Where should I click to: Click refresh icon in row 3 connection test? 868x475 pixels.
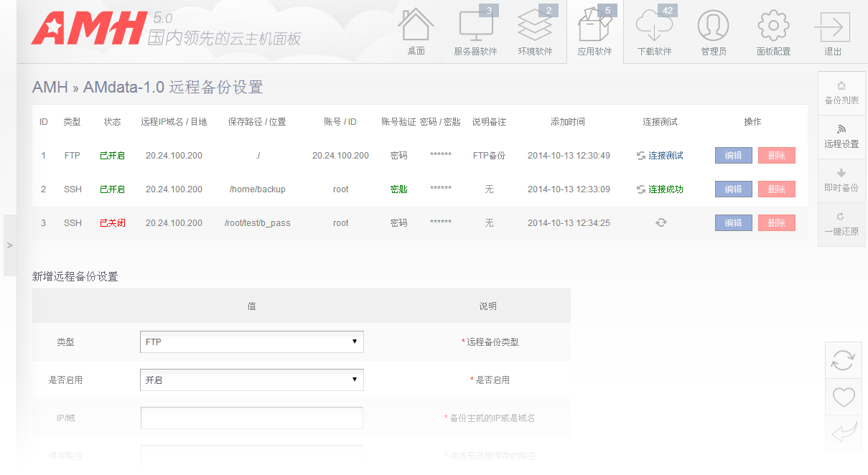pos(661,223)
